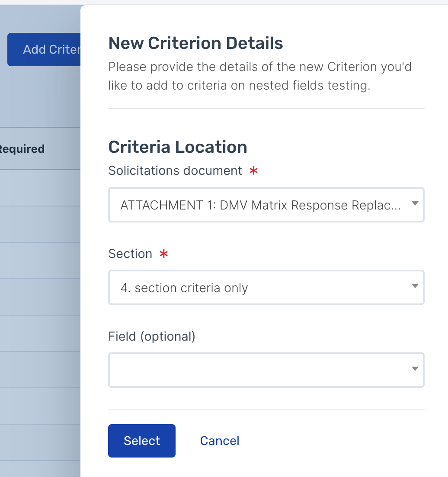Open the empty Field (optional) combo box

coord(260,370)
